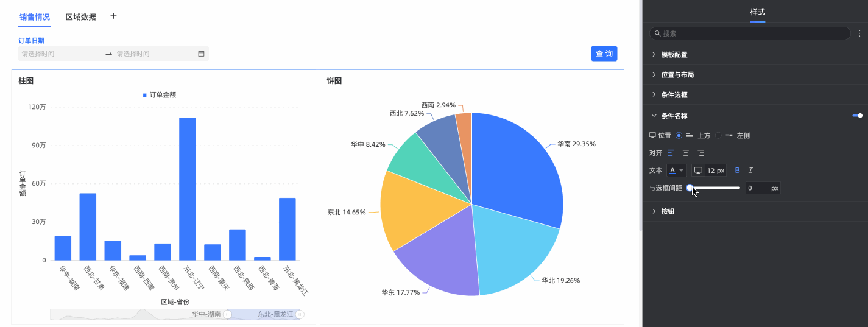Open the text color dropdown
868x327 pixels.
(x=677, y=171)
